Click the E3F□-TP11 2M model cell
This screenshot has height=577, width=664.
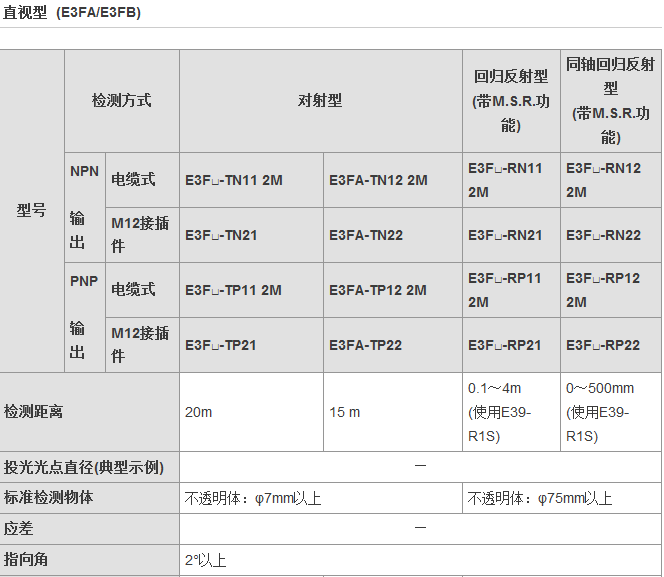234,290
